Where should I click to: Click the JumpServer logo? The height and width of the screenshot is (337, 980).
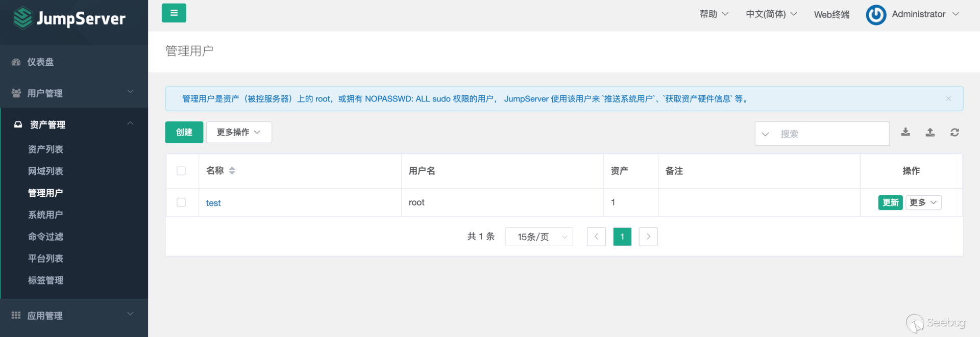click(x=69, y=19)
